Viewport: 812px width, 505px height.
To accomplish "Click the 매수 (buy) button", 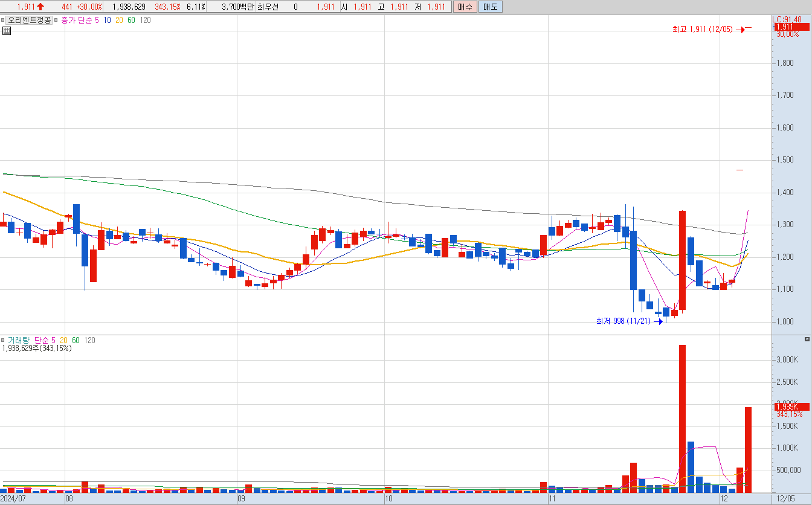I will tap(465, 7).
